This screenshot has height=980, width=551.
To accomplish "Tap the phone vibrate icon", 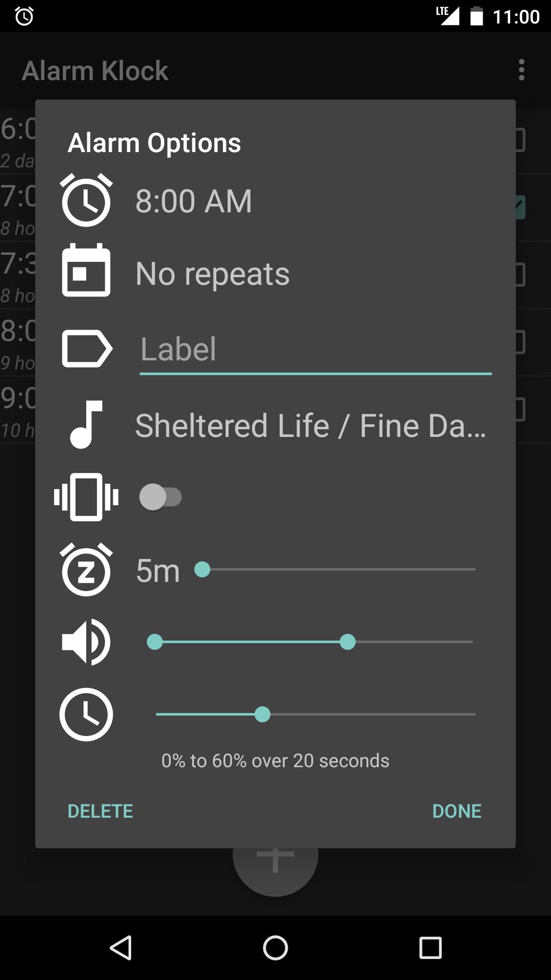I will click(x=86, y=497).
